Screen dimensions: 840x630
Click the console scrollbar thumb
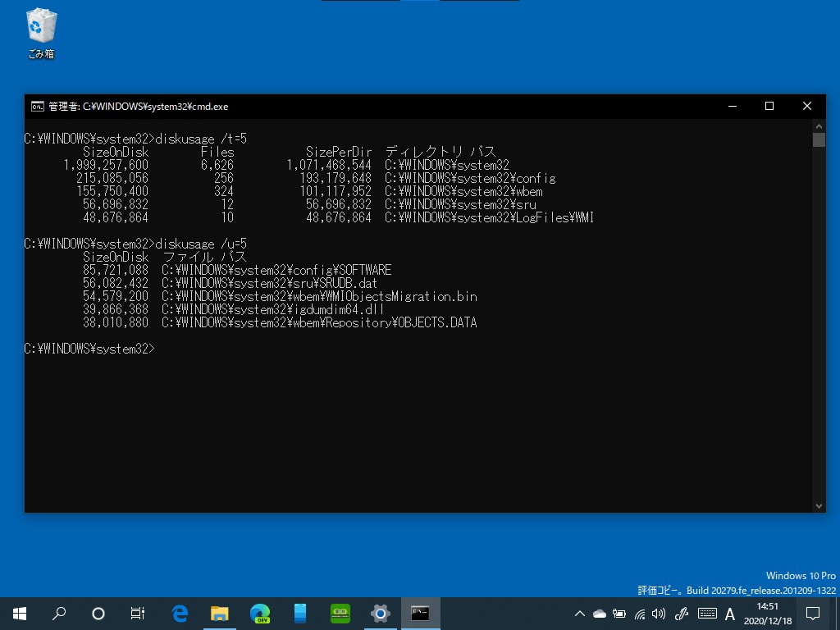click(x=819, y=140)
